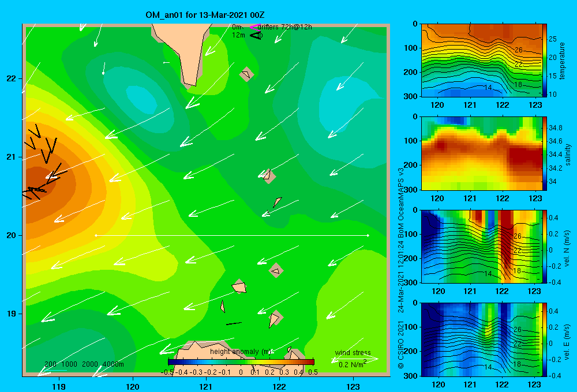
Task: Click the '200 1000 2000 4000m' depth legend
Action: tap(84, 364)
